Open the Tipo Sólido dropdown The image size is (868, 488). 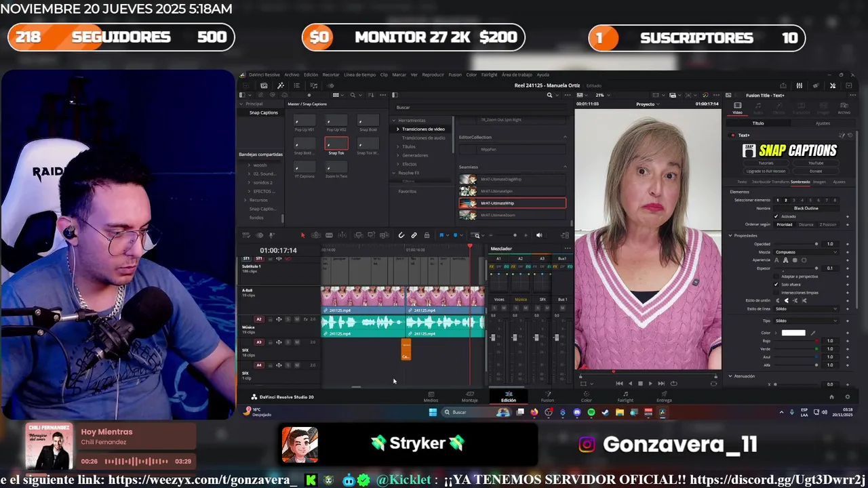point(806,321)
